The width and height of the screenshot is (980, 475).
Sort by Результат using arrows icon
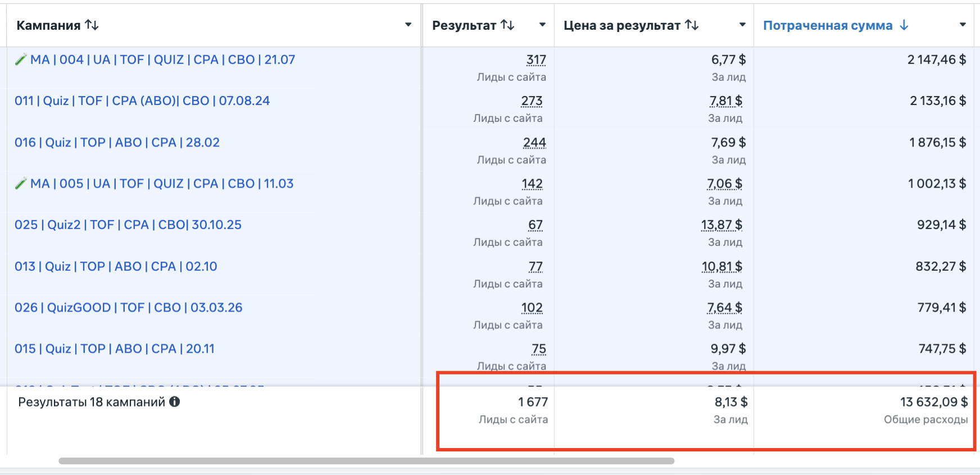[507, 25]
